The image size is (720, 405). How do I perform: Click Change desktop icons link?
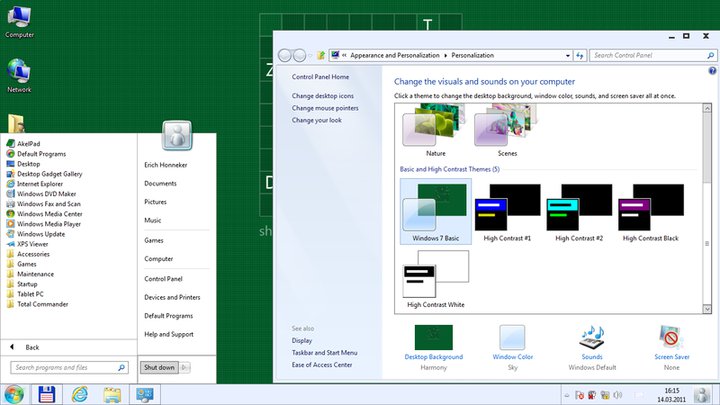pyautogui.click(x=323, y=96)
